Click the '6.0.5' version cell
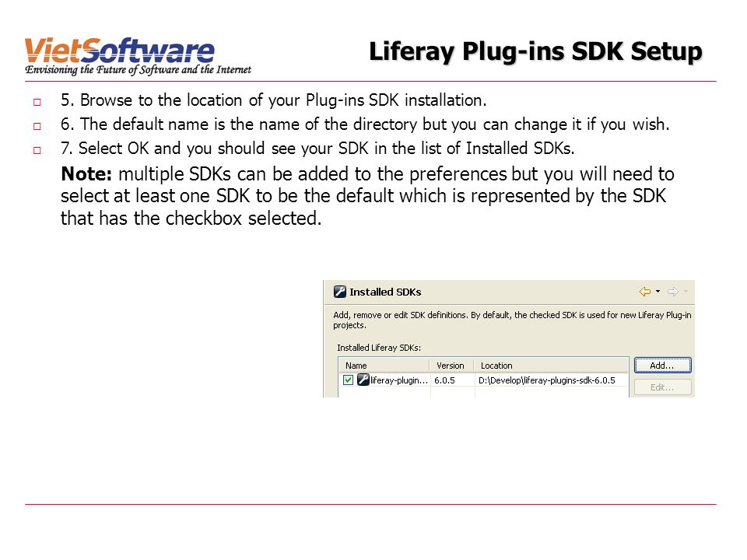Image resolution: width=747 pixels, height=560 pixels. coord(444,380)
